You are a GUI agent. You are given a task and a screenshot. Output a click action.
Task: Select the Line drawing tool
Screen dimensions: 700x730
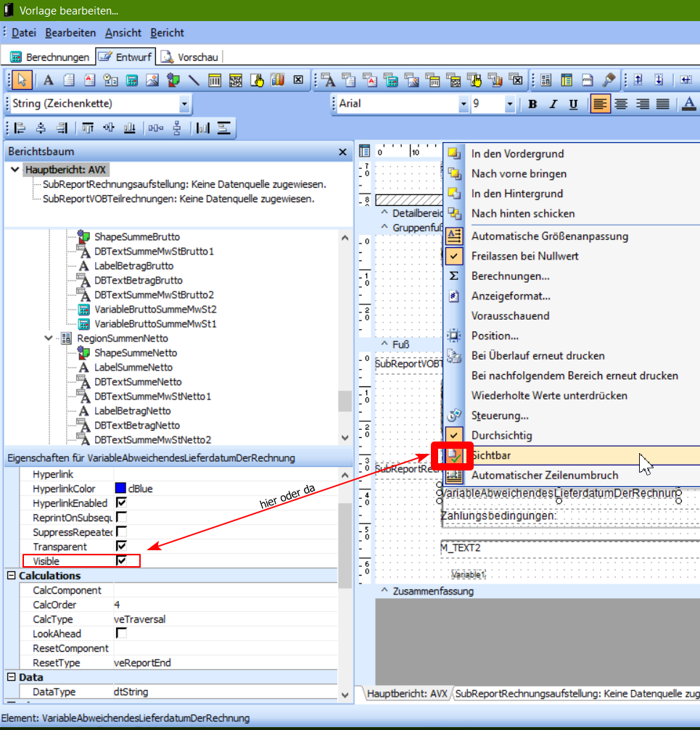194,80
